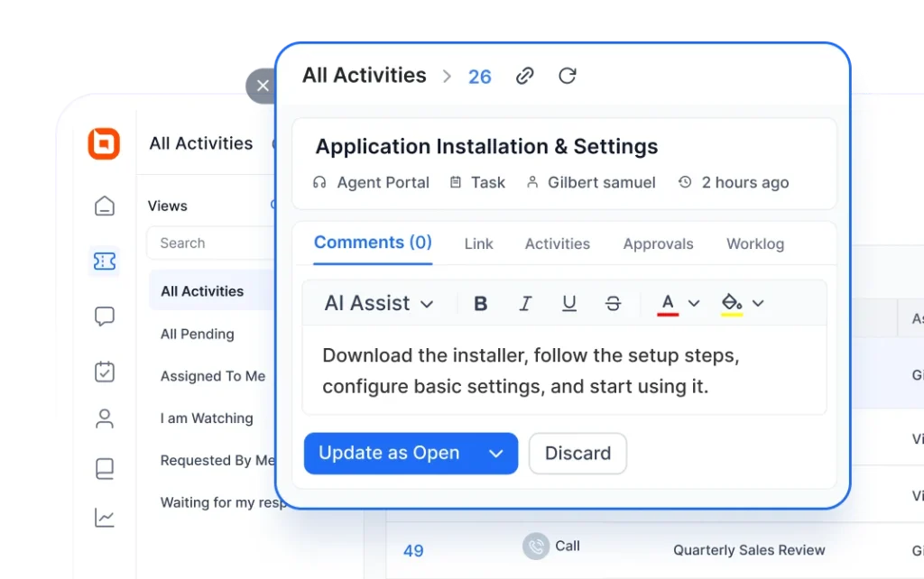924x579 pixels.
Task: Select the tasks calendar icon in sidebar
Action: [x=104, y=372]
